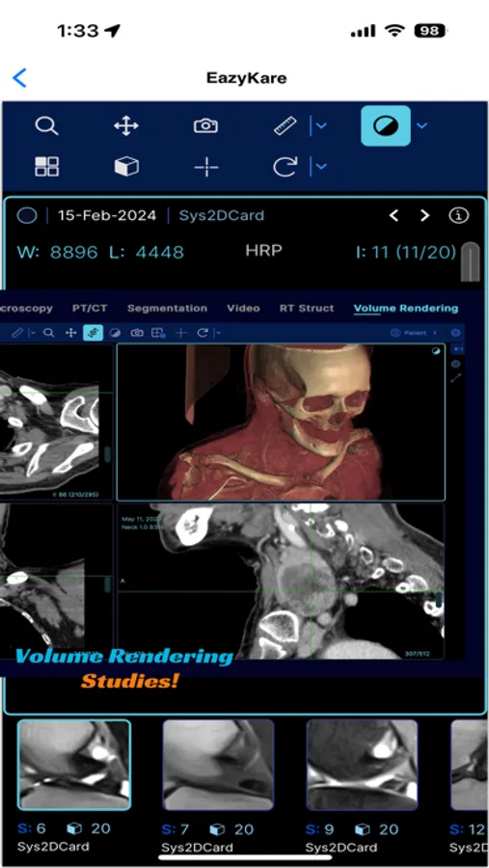
Task: Click the small pan tool in embedded toolbar
Action: point(70,333)
